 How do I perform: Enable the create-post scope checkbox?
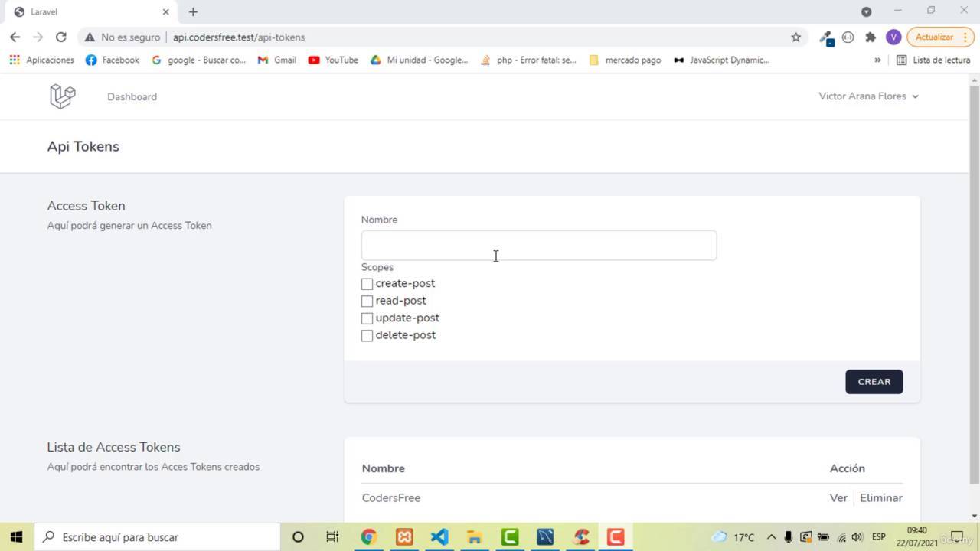(x=367, y=284)
